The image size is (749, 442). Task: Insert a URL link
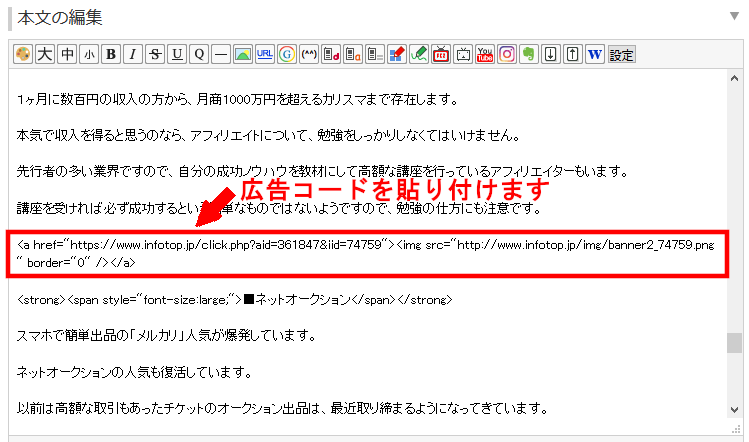click(x=265, y=54)
